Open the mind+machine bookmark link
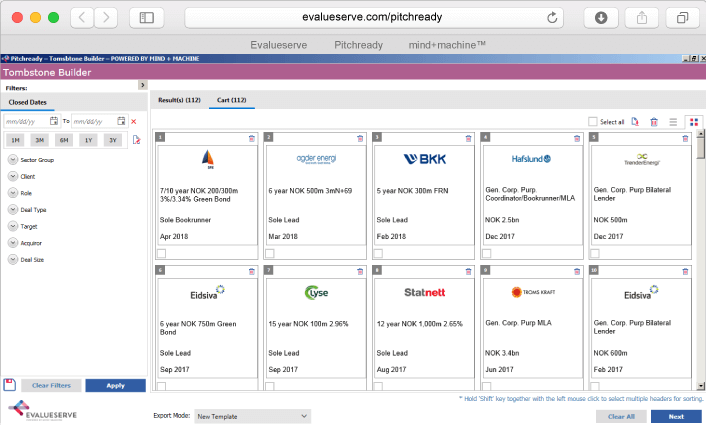The image size is (706, 425). tap(447, 45)
